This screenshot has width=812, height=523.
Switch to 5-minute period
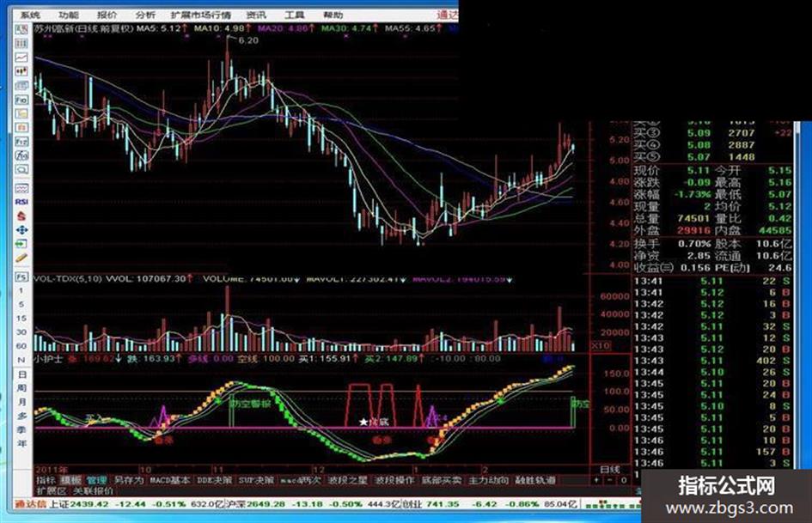coord(21,305)
